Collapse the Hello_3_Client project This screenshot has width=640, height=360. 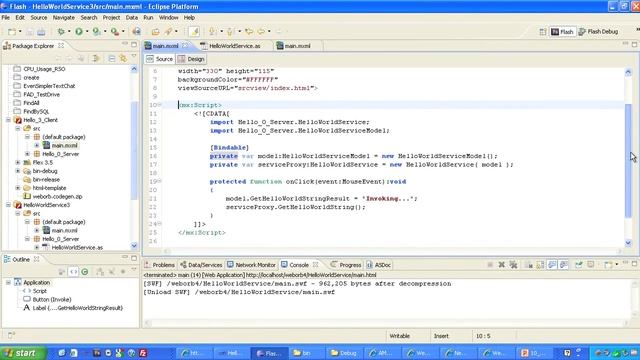(x=8, y=120)
